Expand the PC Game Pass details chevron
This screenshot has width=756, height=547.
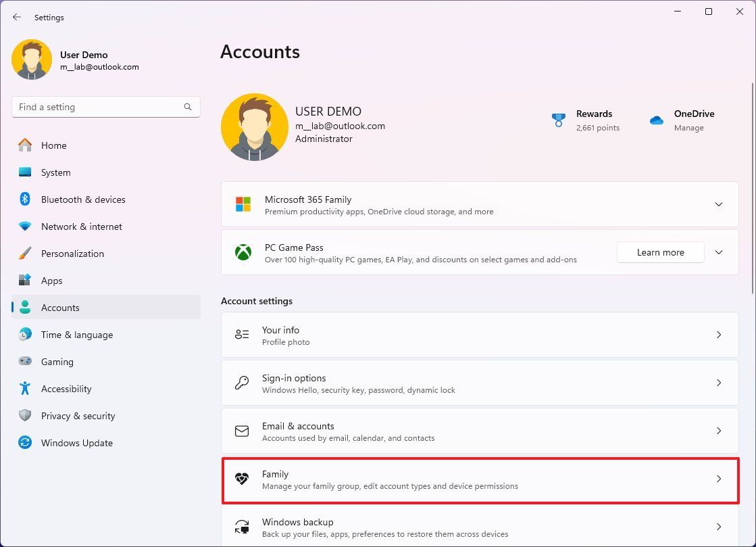[719, 252]
